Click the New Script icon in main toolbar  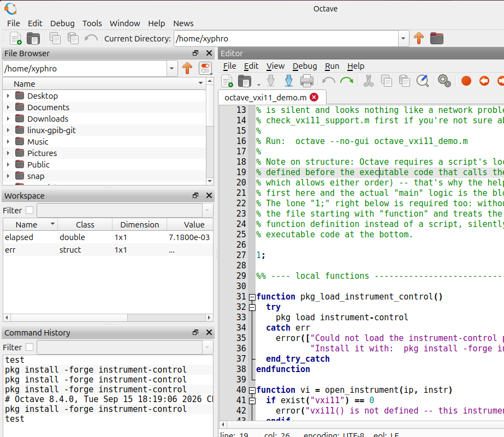coord(15,39)
